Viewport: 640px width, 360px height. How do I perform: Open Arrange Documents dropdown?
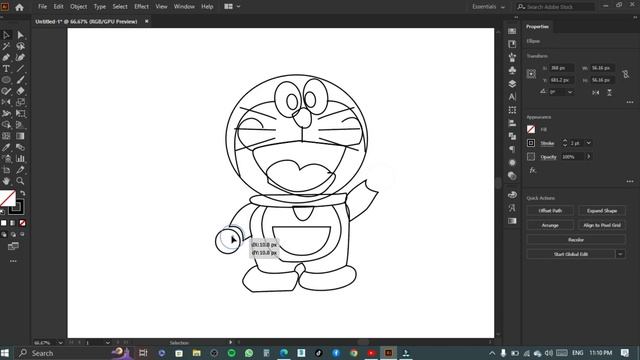[232, 7]
